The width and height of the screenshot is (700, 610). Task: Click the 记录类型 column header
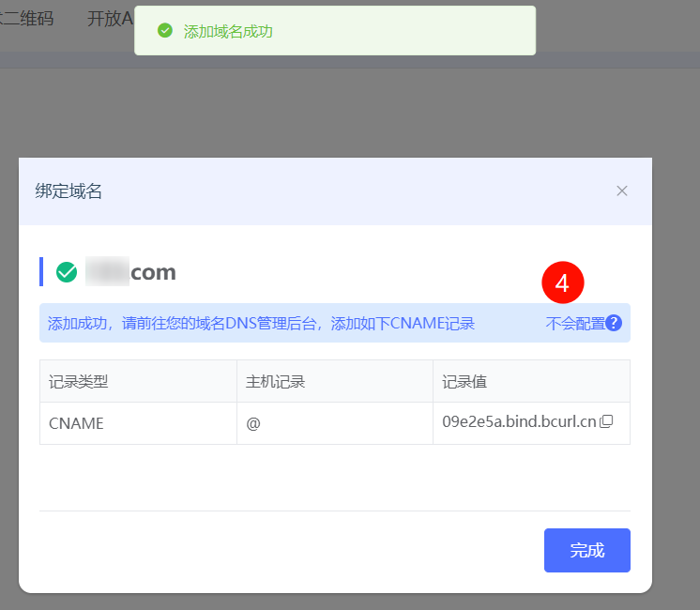point(79,382)
